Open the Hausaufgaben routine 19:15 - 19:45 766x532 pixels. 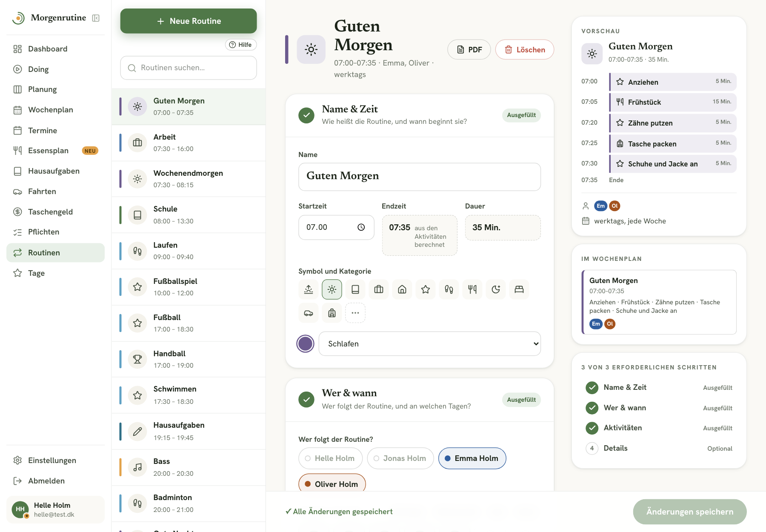(x=189, y=431)
